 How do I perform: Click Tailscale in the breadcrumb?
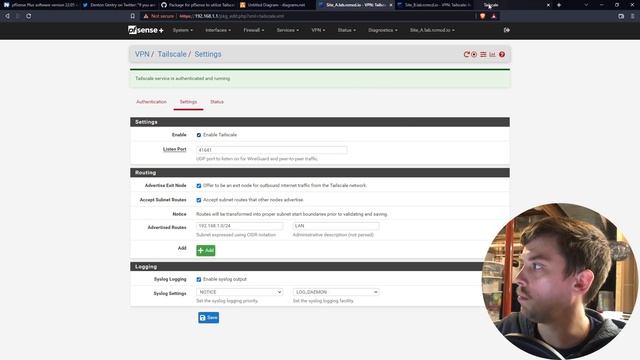coord(172,54)
